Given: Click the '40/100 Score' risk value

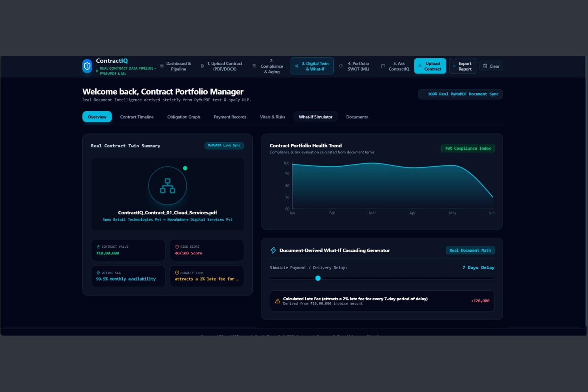Looking at the screenshot, I should click(x=189, y=253).
